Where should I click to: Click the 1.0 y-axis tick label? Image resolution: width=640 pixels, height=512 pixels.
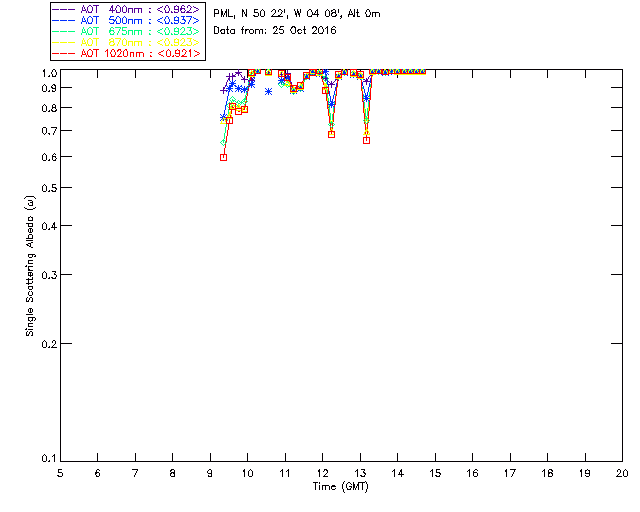pyautogui.click(x=49, y=73)
